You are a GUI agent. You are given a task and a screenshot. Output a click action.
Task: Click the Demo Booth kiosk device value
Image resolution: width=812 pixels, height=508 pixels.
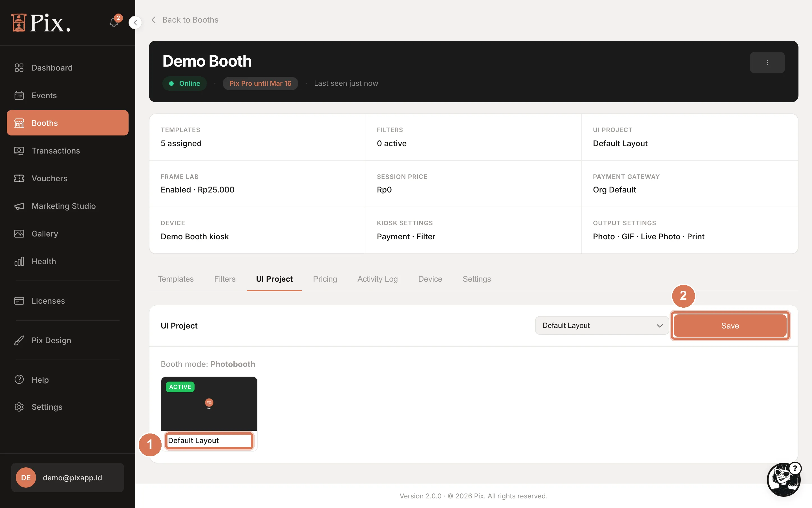pyautogui.click(x=195, y=237)
